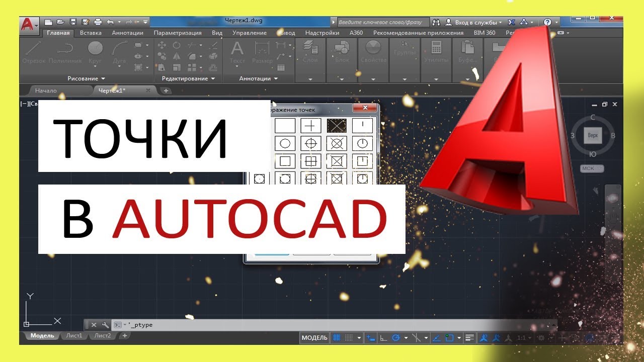Viewport: 644px width, 362px height.
Task: Click the Rotate tool icon
Action: [177, 45]
